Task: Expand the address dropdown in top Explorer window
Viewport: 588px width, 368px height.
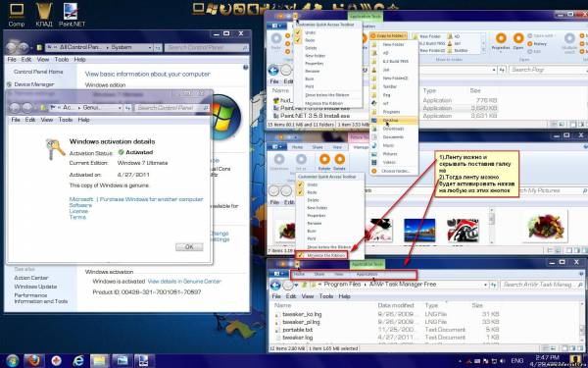Action: tap(494, 70)
